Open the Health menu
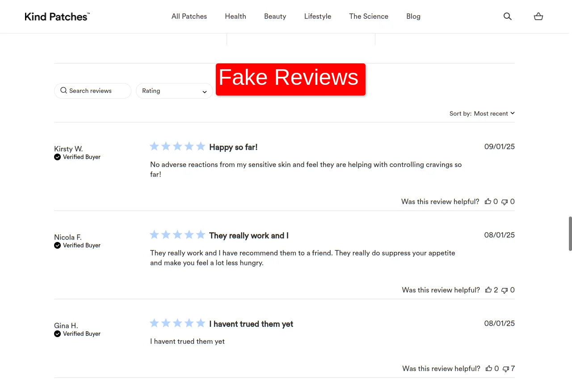This screenshot has height=392, width=572. tap(236, 17)
